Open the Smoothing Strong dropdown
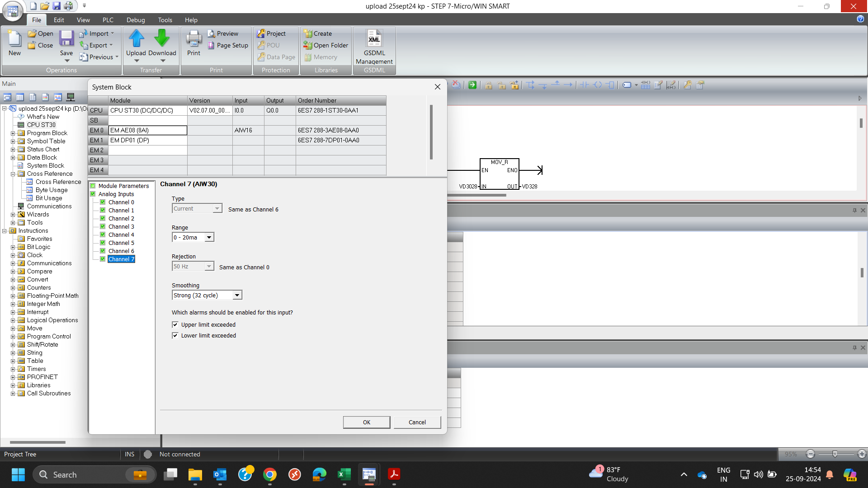The image size is (868, 488). (237, 296)
